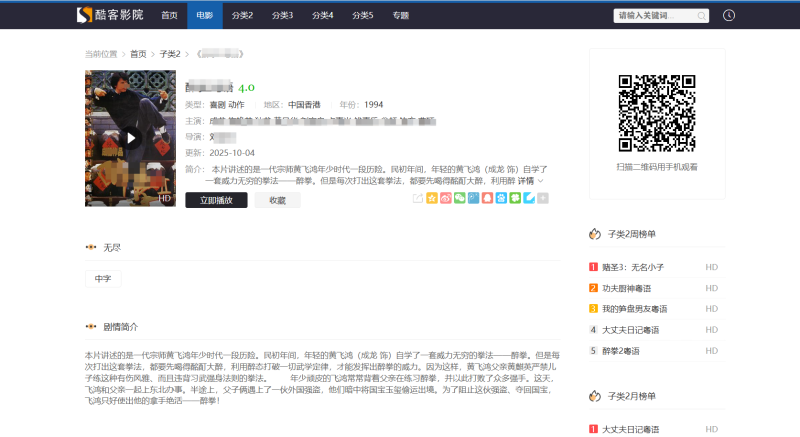Open 醉拳2粤语 in weekly ranking
Screen dimensions: 800x437
coord(621,351)
